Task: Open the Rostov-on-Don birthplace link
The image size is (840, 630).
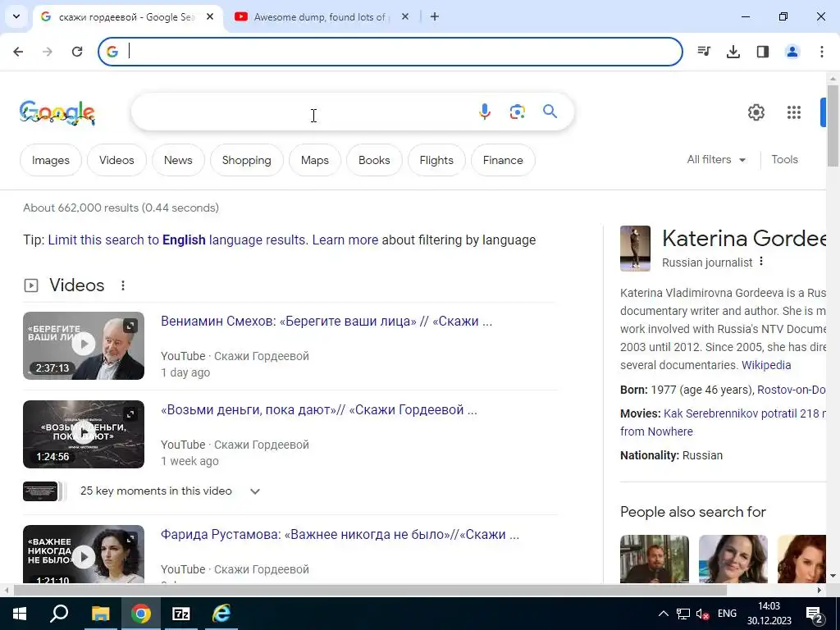Action: coord(792,390)
